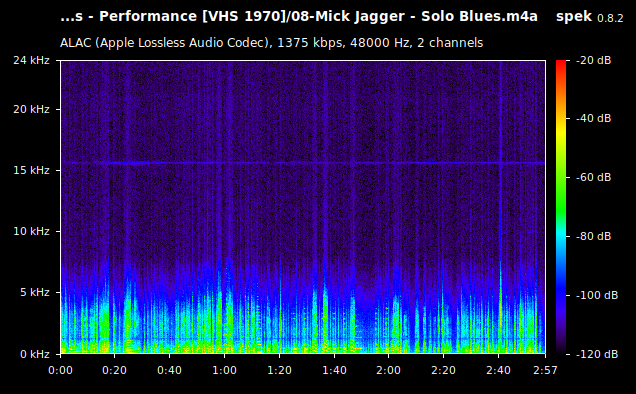Click the '20 kHz' frequency axis label
The height and width of the screenshot is (394, 636).
coord(31,110)
